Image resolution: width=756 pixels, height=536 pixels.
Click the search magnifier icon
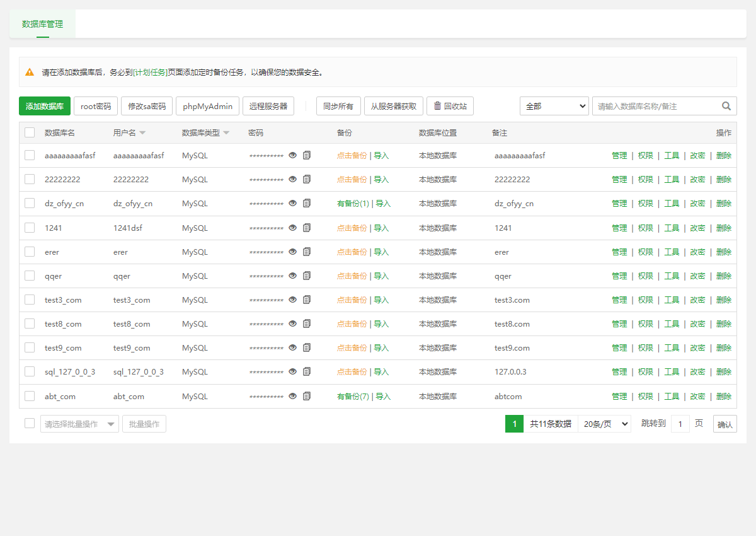tap(727, 106)
